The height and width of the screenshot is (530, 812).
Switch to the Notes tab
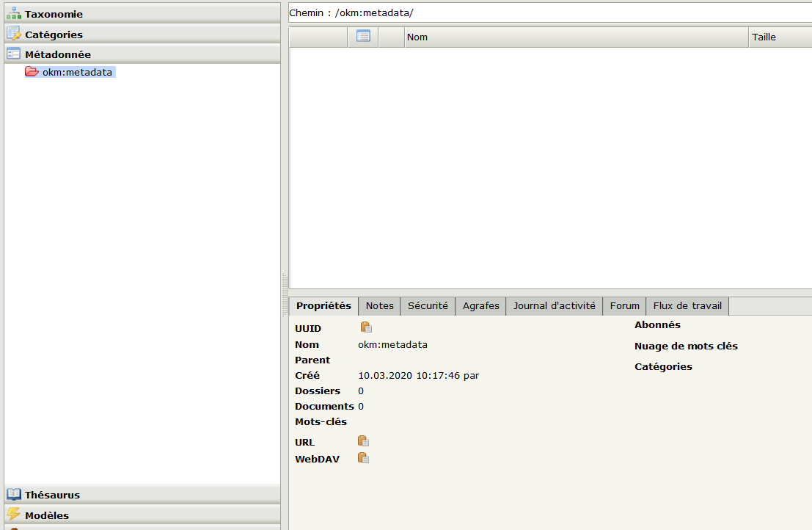coord(378,306)
